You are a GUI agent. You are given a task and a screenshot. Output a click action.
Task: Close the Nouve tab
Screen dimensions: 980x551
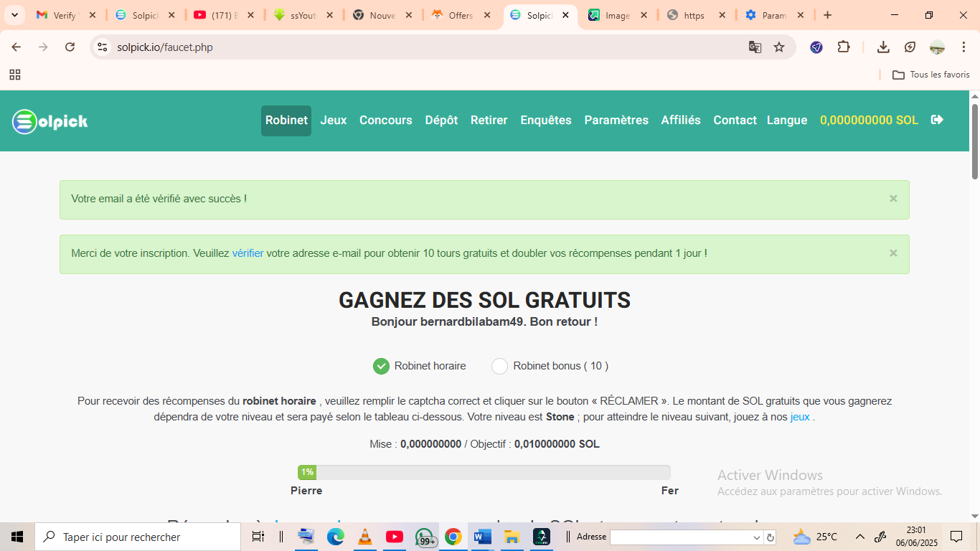pos(407,15)
